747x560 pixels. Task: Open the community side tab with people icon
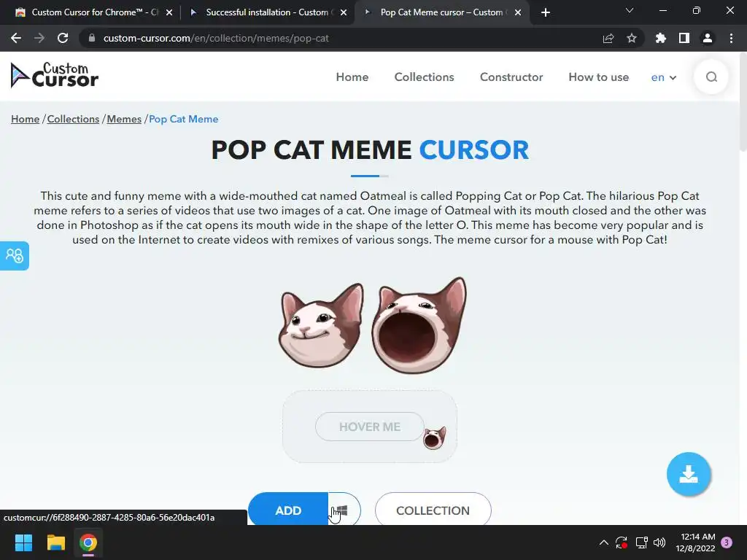15,256
